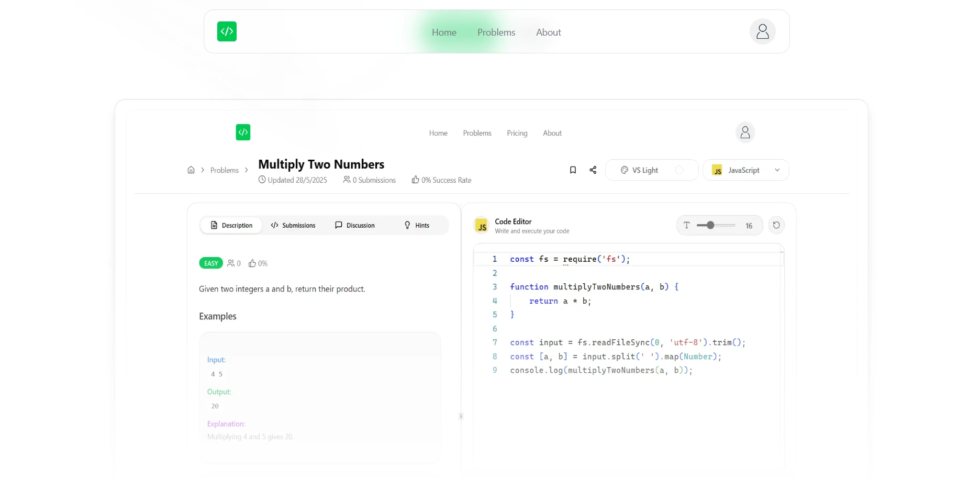Open the JavaScript language dropdown
Viewport: 980px width, 478px height.
(x=745, y=170)
